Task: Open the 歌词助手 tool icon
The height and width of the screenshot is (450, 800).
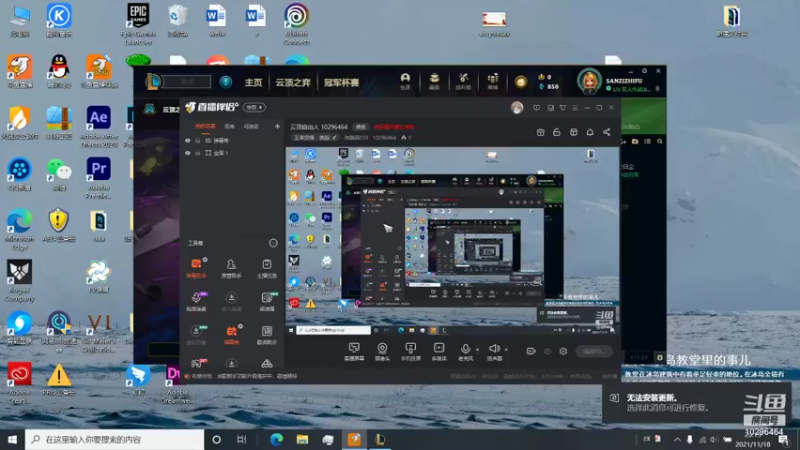Action: point(267,334)
